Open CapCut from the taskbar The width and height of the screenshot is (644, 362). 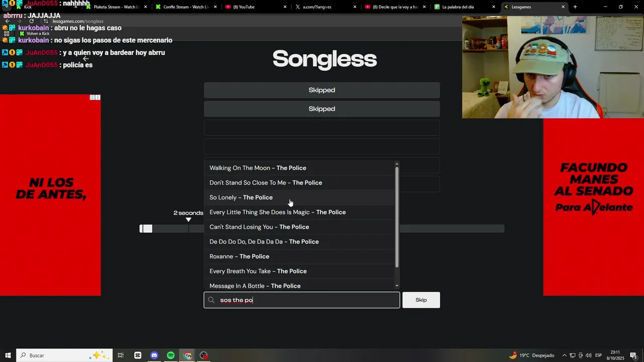click(138, 355)
